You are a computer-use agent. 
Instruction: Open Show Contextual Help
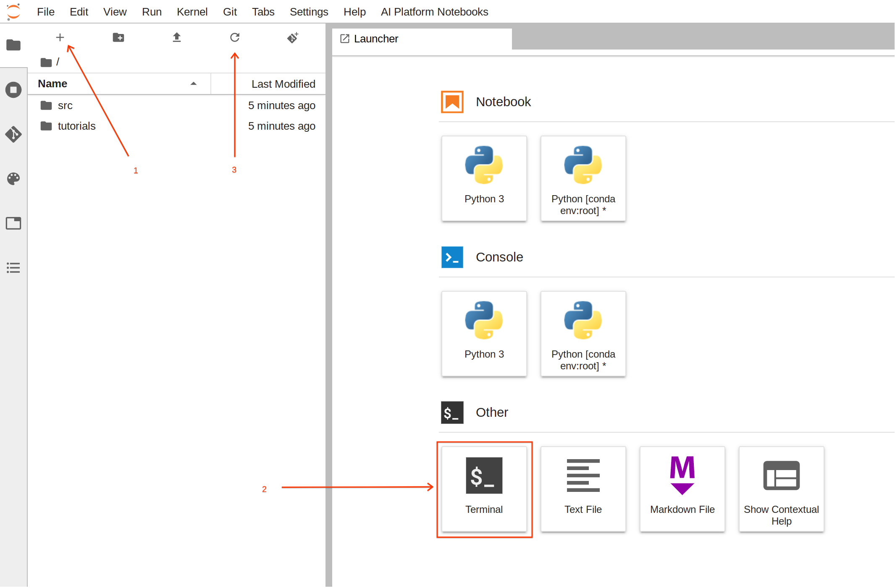click(782, 489)
